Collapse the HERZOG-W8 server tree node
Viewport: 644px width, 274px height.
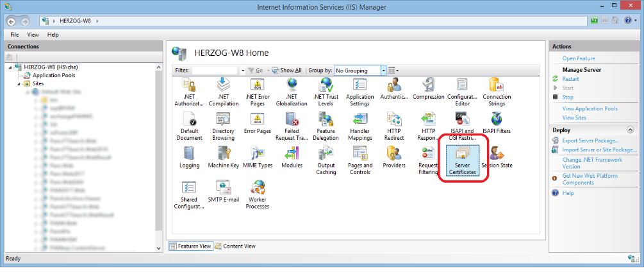click(x=11, y=67)
